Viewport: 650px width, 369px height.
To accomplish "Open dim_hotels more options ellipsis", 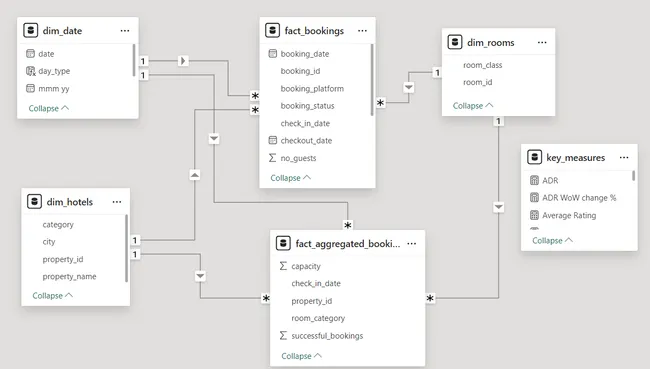I will click(x=117, y=202).
